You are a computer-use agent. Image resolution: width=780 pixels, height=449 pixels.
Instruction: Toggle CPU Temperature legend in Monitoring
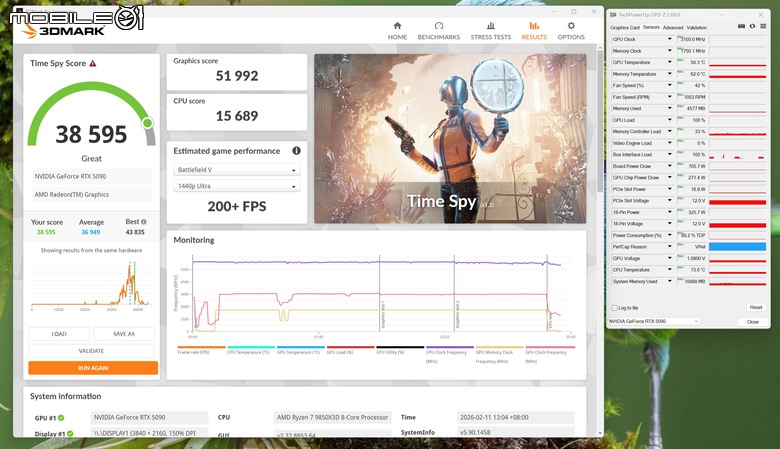click(251, 350)
